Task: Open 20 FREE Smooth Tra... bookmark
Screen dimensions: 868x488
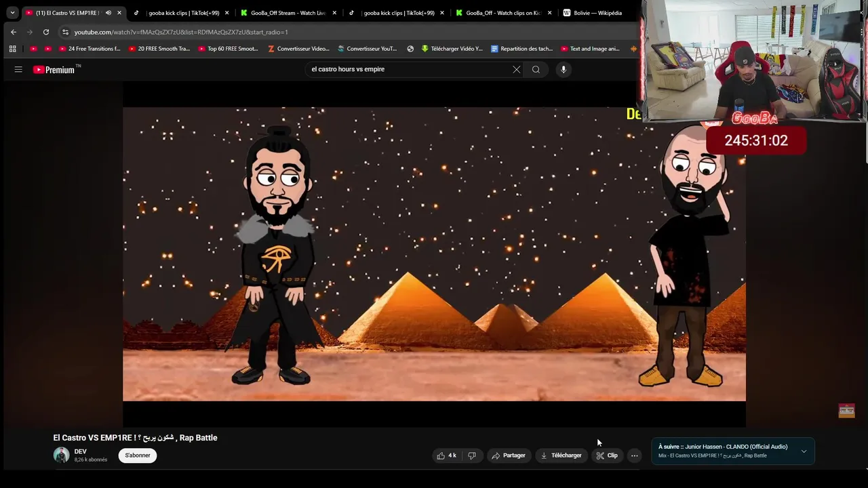Action: click(x=159, y=49)
